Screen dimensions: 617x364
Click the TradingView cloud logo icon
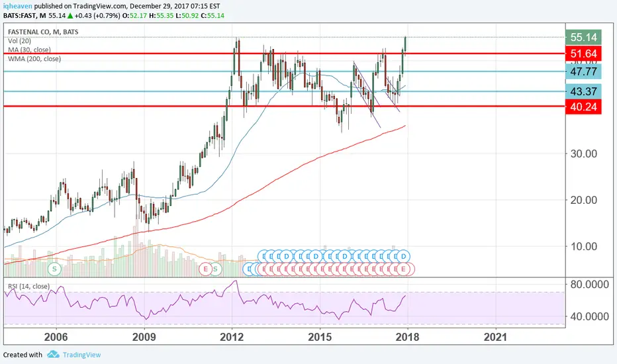tap(53, 355)
